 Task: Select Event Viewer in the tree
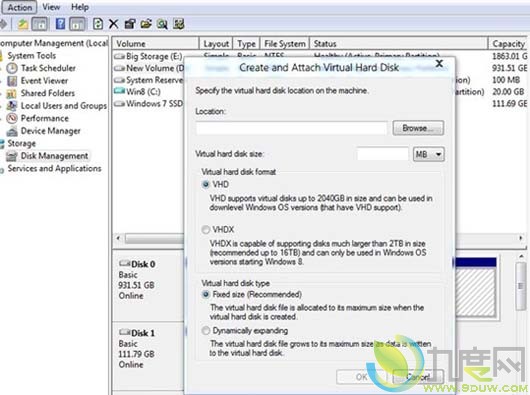point(44,81)
